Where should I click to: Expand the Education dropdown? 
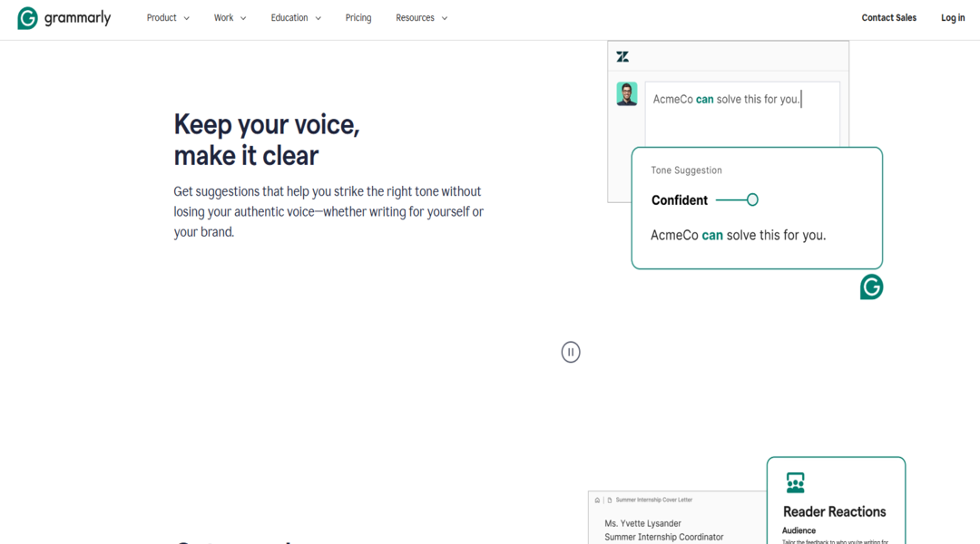point(296,18)
